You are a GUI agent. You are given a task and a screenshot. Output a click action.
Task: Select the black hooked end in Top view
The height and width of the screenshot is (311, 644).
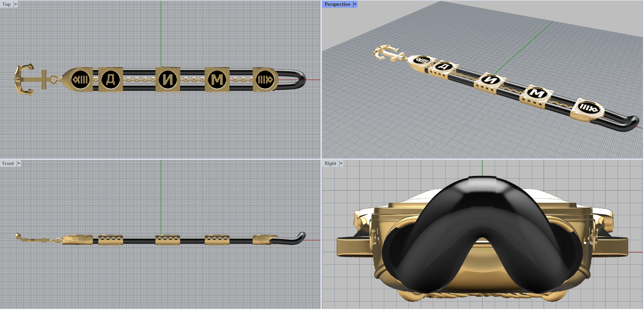click(298, 79)
